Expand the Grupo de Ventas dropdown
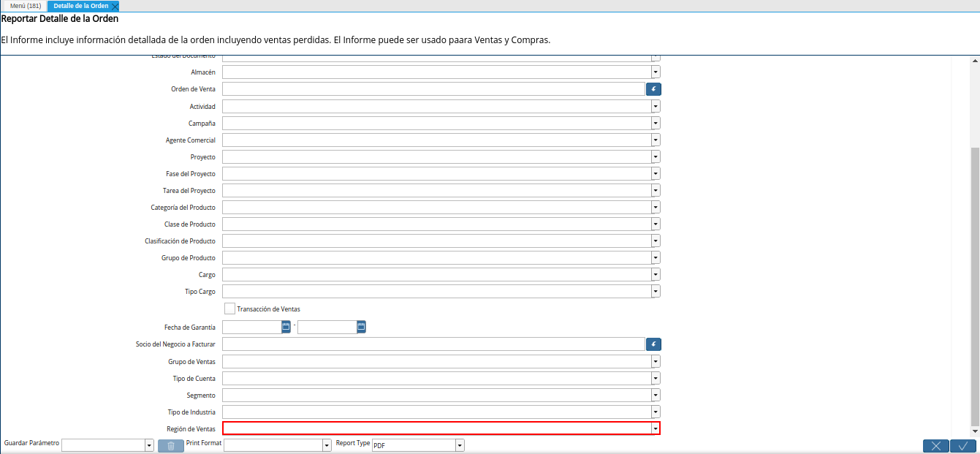Viewport: 980px width, 454px height. tap(656, 362)
